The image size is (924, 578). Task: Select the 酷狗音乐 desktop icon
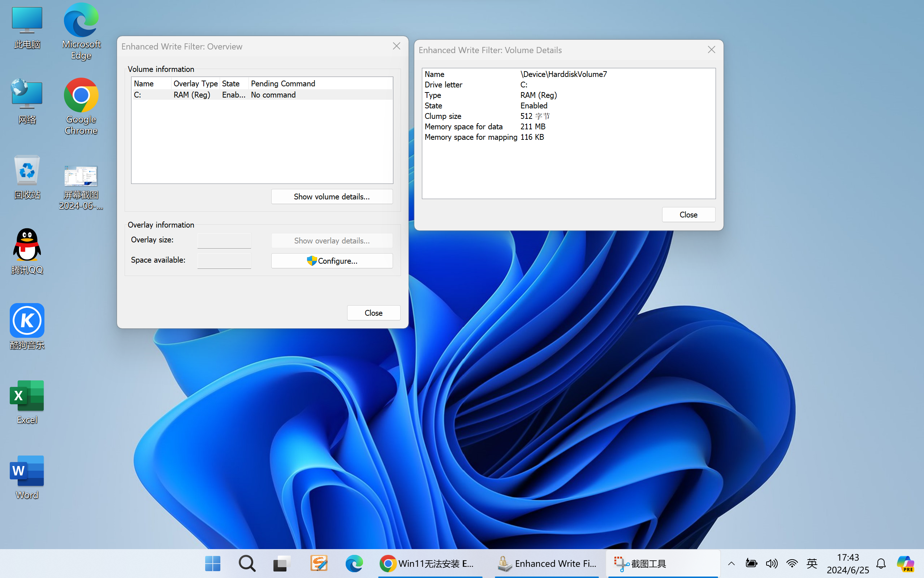coord(27,327)
